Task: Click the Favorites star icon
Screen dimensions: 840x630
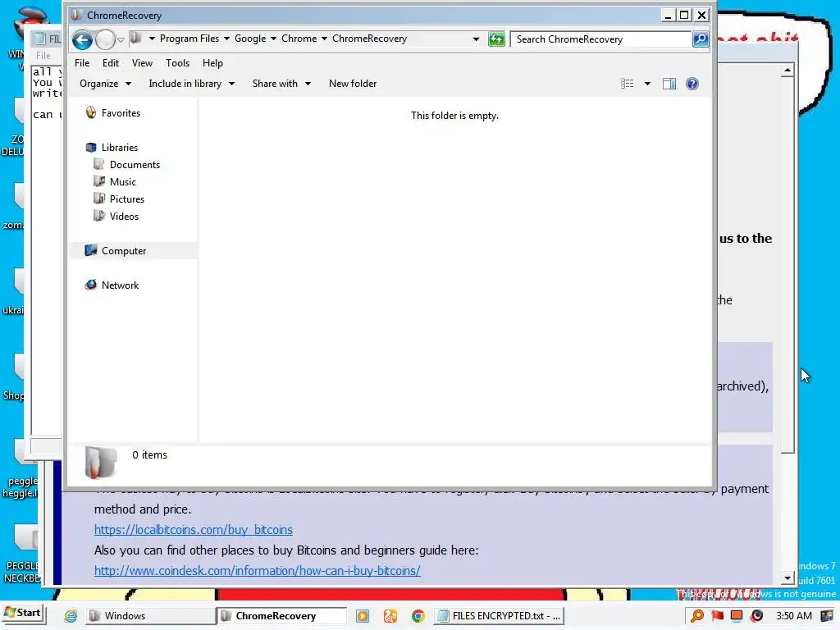Action: pyautogui.click(x=91, y=112)
